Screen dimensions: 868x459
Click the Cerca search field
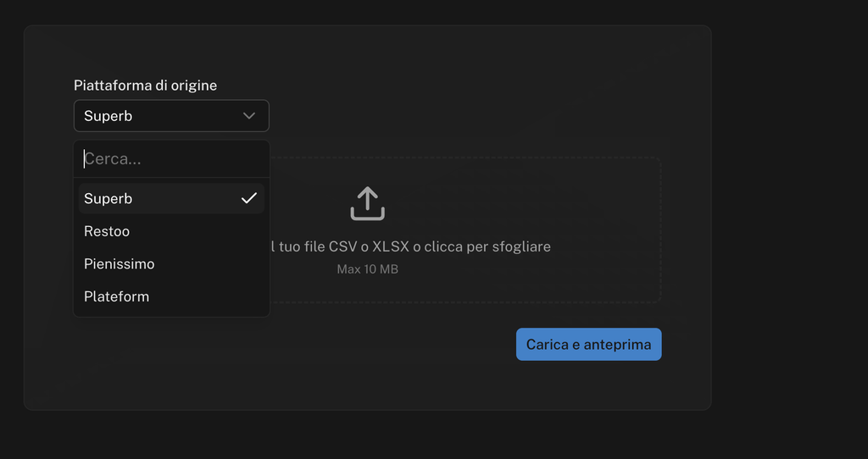pos(171,158)
